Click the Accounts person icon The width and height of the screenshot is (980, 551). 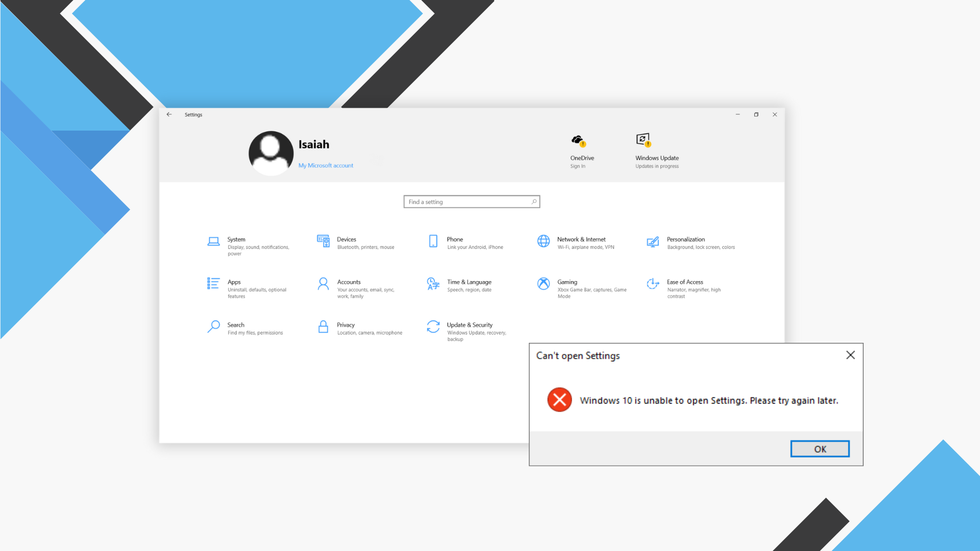[323, 284]
